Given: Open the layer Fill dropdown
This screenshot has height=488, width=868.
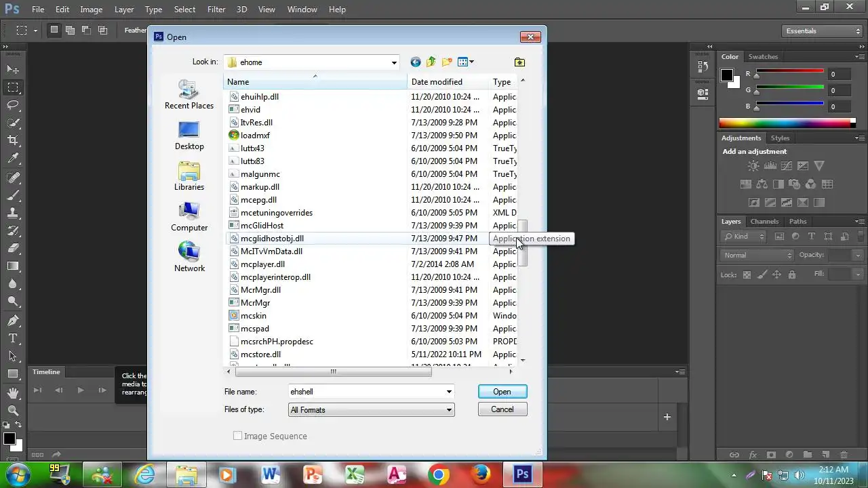Looking at the screenshot, I should click(858, 274).
